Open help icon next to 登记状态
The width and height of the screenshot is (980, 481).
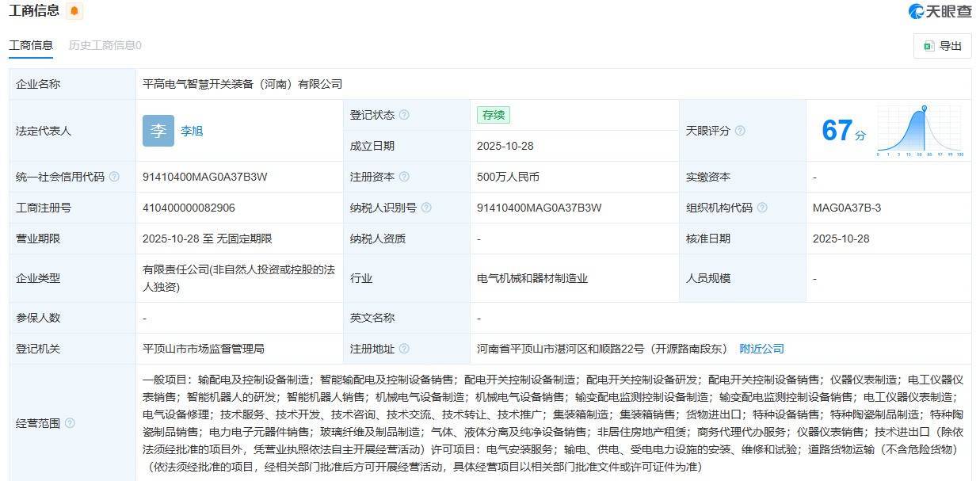pos(404,115)
